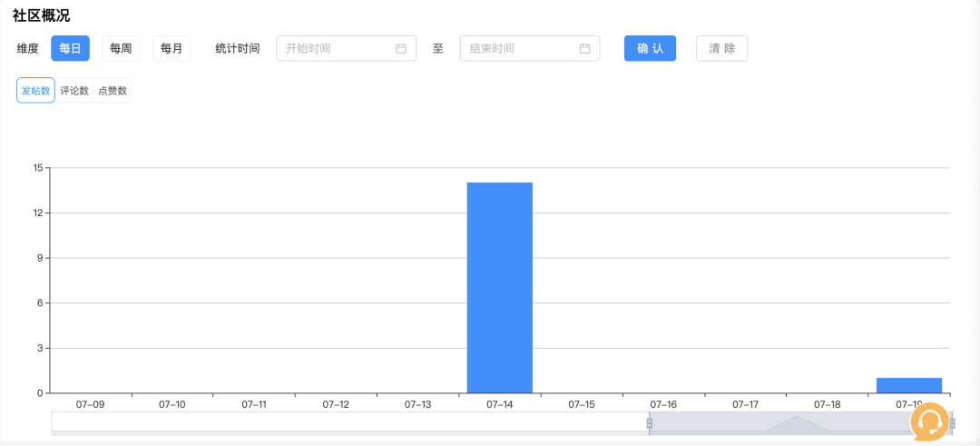Click the left handle of chart zoom slider

[650, 423]
